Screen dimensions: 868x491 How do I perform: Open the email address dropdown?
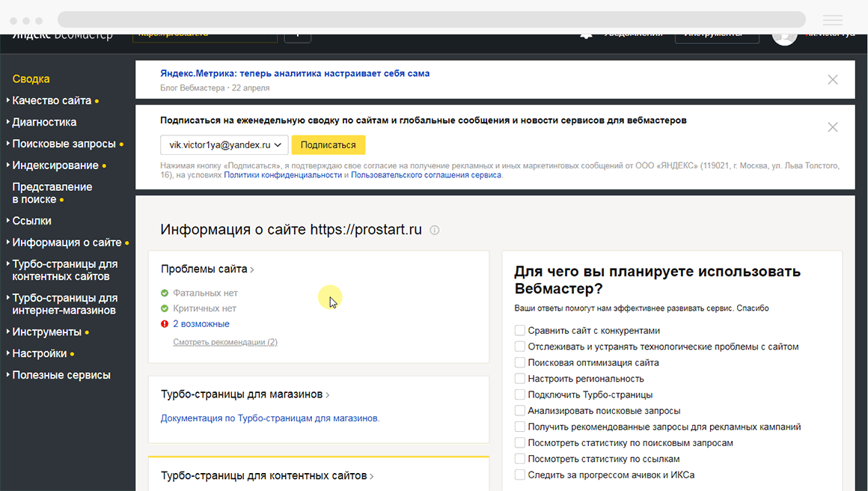tap(224, 145)
